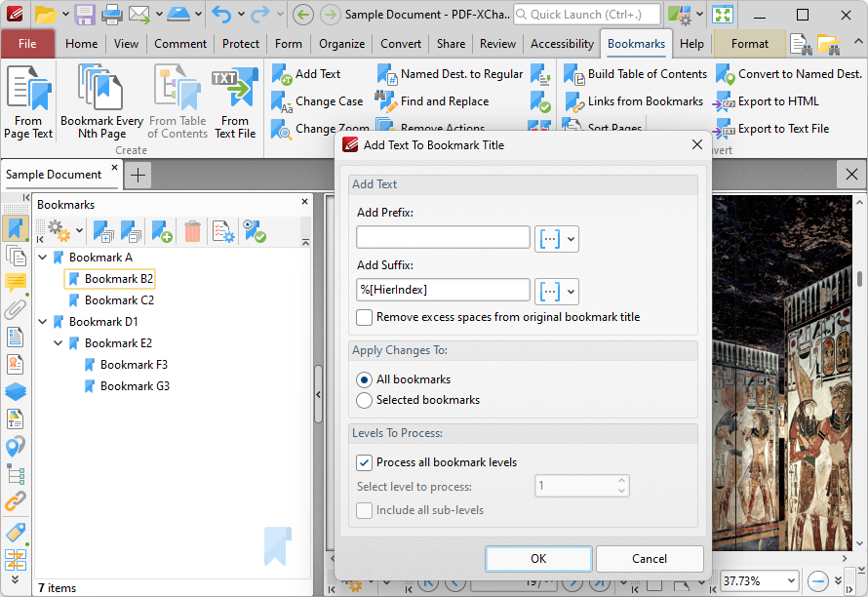Save the document with floppy icon
This screenshot has width=868, height=597.
click(85, 15)
